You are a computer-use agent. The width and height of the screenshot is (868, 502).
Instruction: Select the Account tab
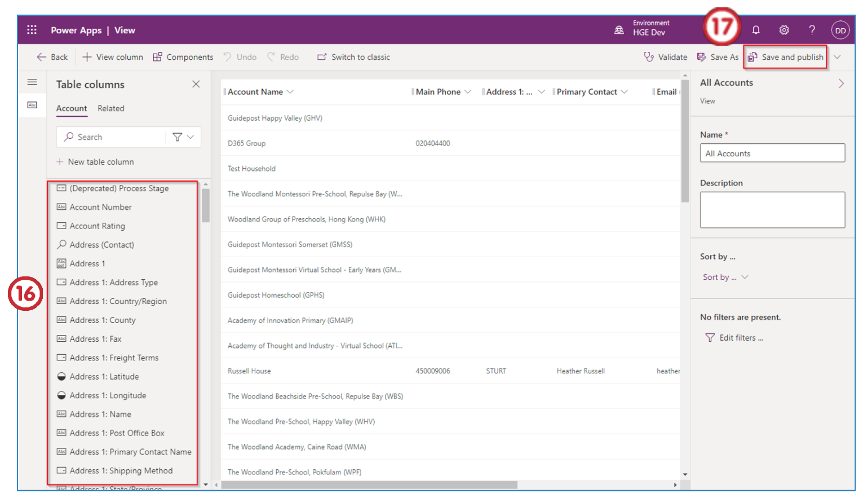point(72,108)
